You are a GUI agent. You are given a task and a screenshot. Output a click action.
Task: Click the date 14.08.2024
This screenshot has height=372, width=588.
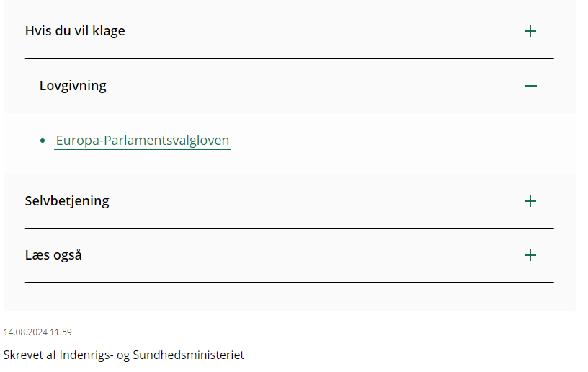pyautogui.click(x=25, y=332)
